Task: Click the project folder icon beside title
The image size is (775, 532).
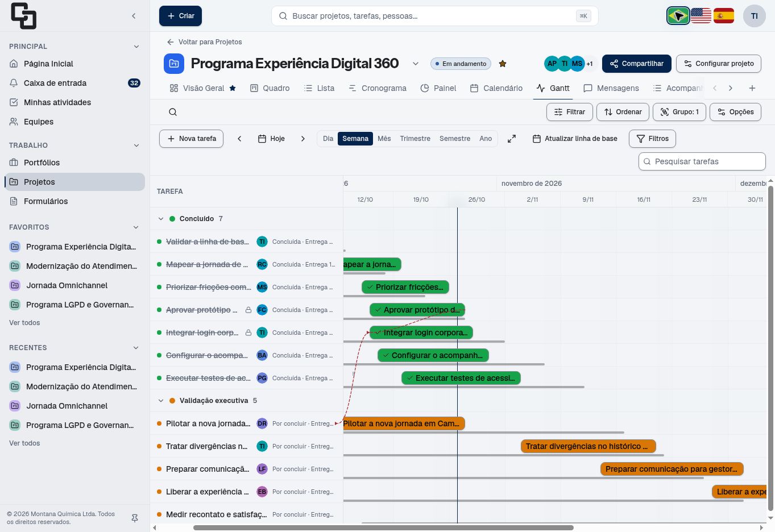Action: pyautogui.click(x=174, y=64)
